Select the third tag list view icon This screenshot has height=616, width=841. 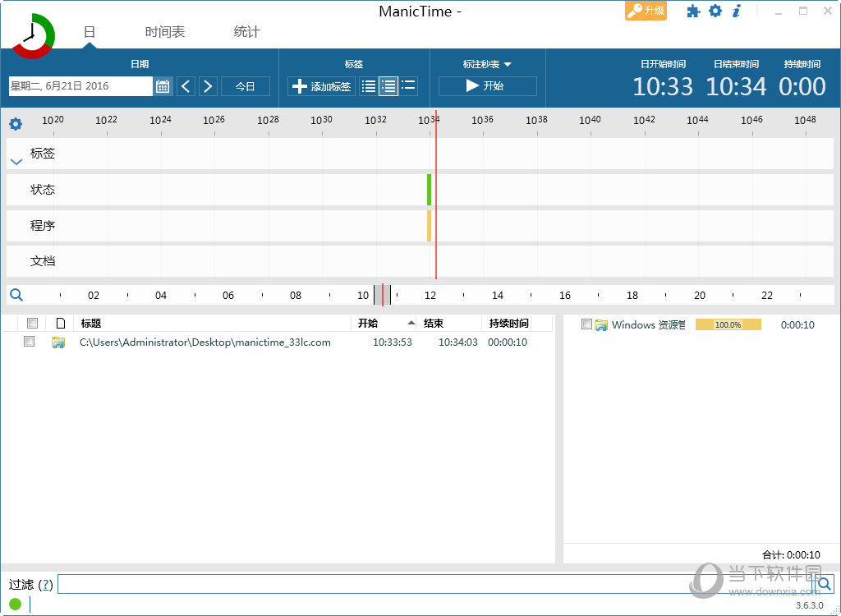click(x=408, y=86)
